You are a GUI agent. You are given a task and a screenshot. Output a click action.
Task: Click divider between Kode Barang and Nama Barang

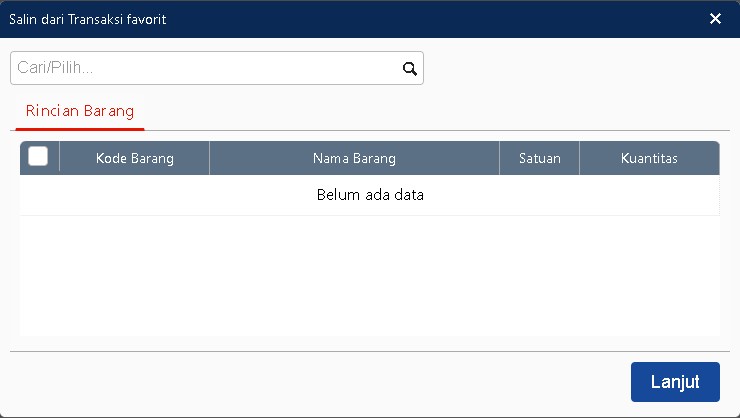click(x=209, y=158)
